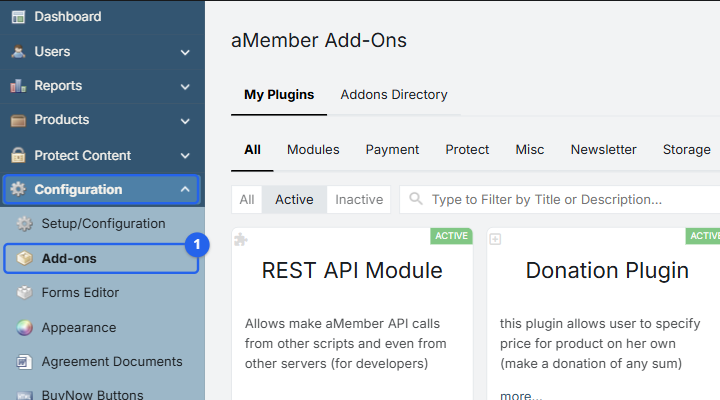Click the Configuration gear icon
Image resolution: width=720 pixels, height=400 pixels.
(18, 189)
